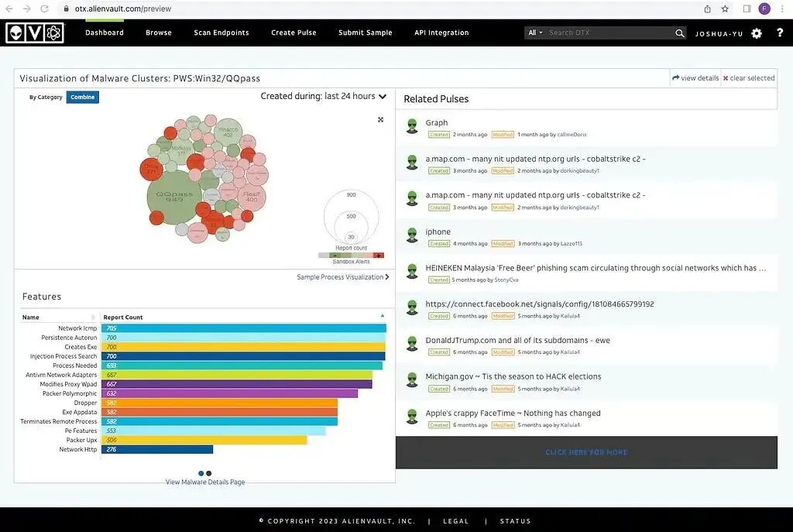
Task: Go to second features page dot
Action: [209, 473]
